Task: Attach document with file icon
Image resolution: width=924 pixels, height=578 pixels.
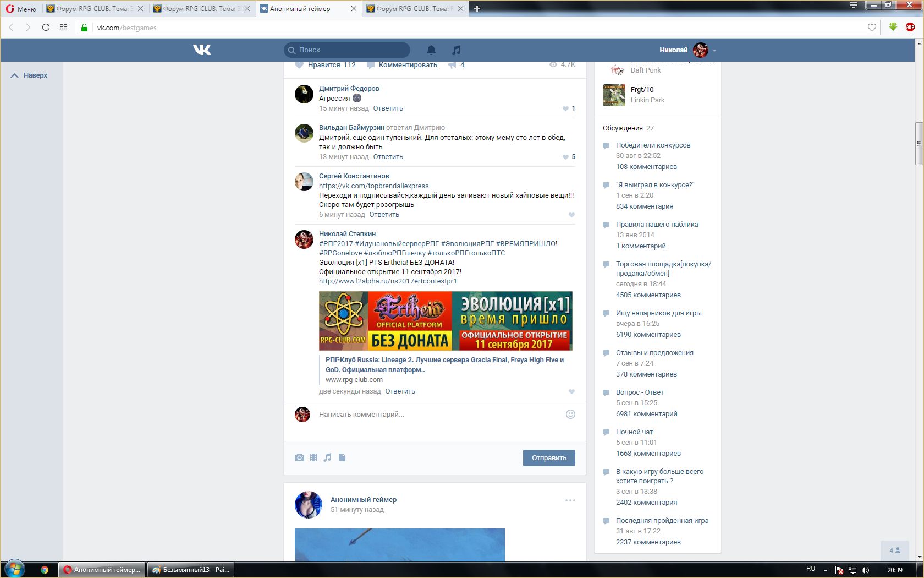Action: pyautogui.click(x=342, y=457)
